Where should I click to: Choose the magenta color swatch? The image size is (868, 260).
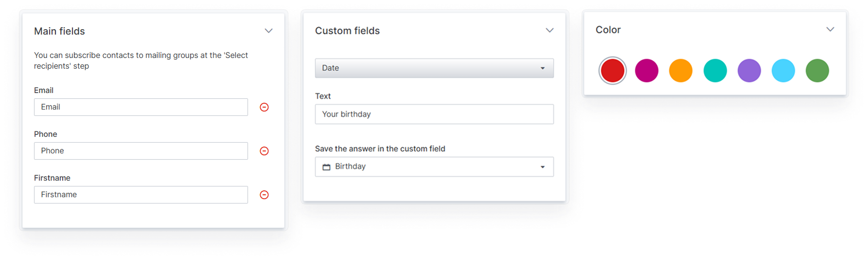(x=646, y=71)
